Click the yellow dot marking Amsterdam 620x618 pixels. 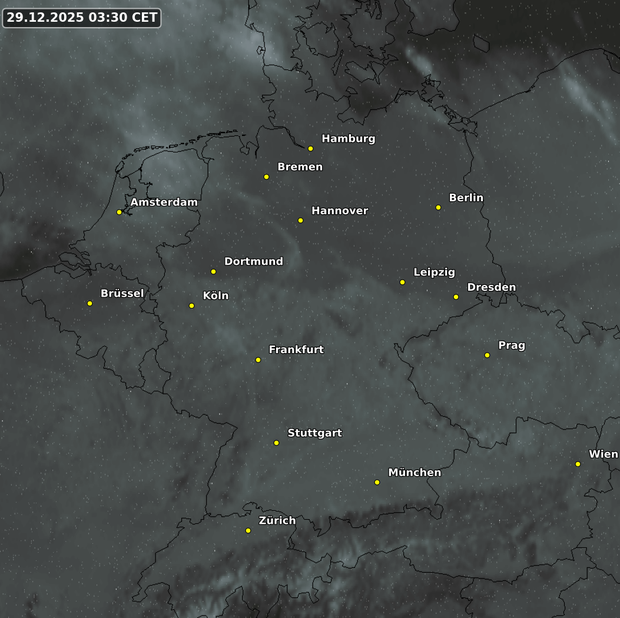119,212
